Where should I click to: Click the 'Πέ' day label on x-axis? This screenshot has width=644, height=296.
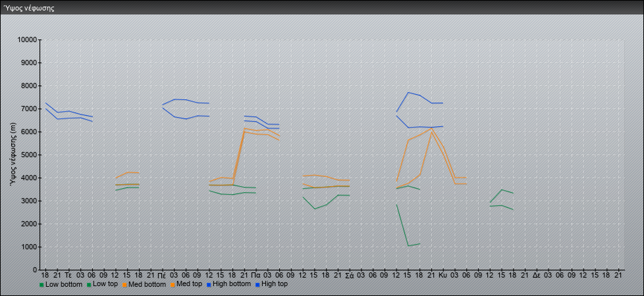162,276
